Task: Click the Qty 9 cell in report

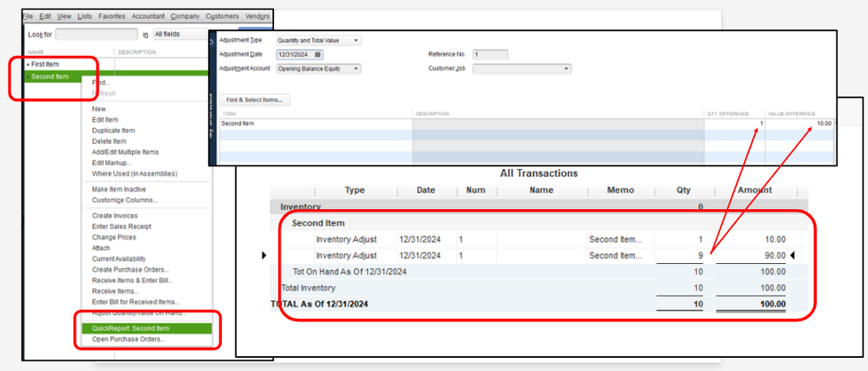Action: pos(700,256)
